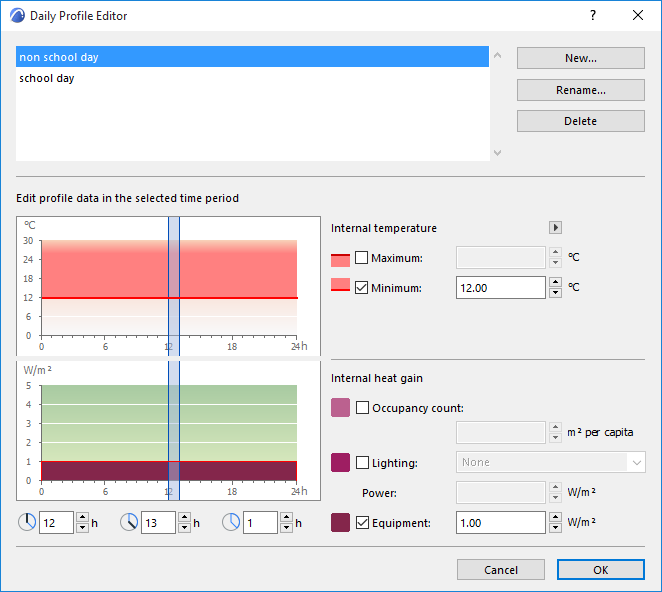Image resolution: width=662 pixels, height=592 pixels.
Task: Click the end time clock icon
Action: [129, 522]
